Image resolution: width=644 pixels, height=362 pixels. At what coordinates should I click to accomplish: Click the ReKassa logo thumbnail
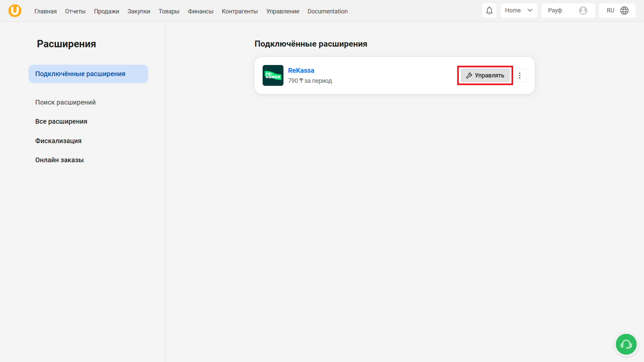(273, 75)
